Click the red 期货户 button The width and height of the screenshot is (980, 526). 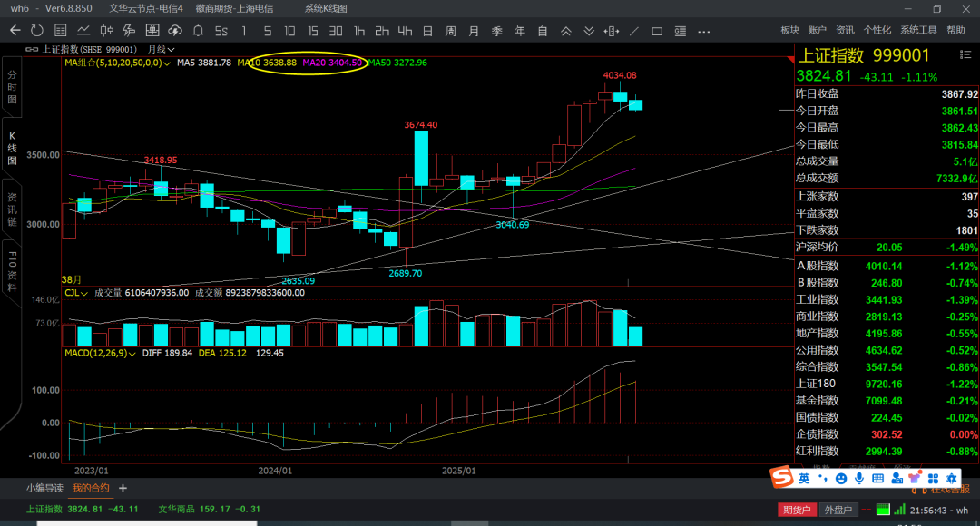(797, 510)
